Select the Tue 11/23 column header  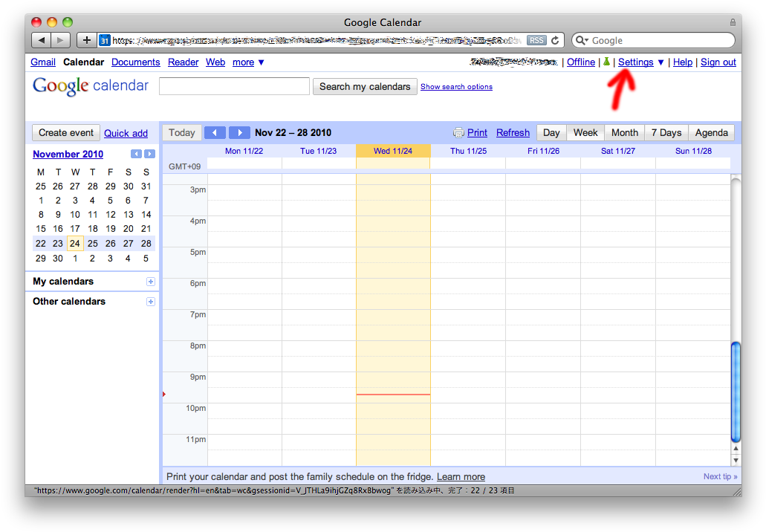[x=319, y=151]
